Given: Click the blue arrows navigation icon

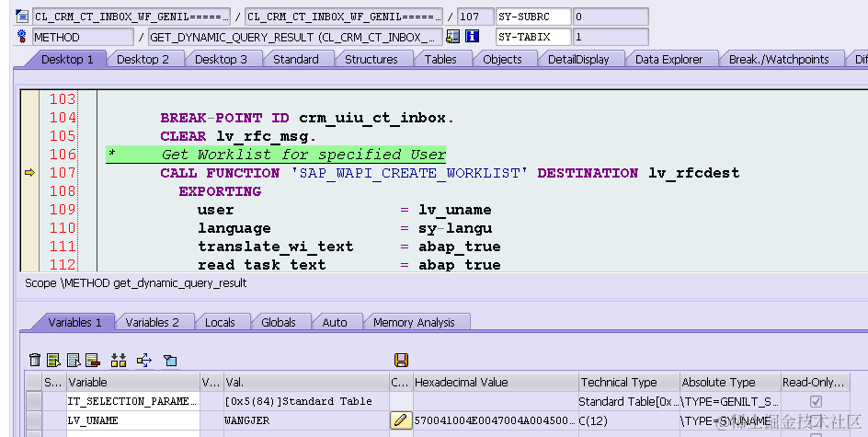Looking at the screenshot, I should pos(144,361).
